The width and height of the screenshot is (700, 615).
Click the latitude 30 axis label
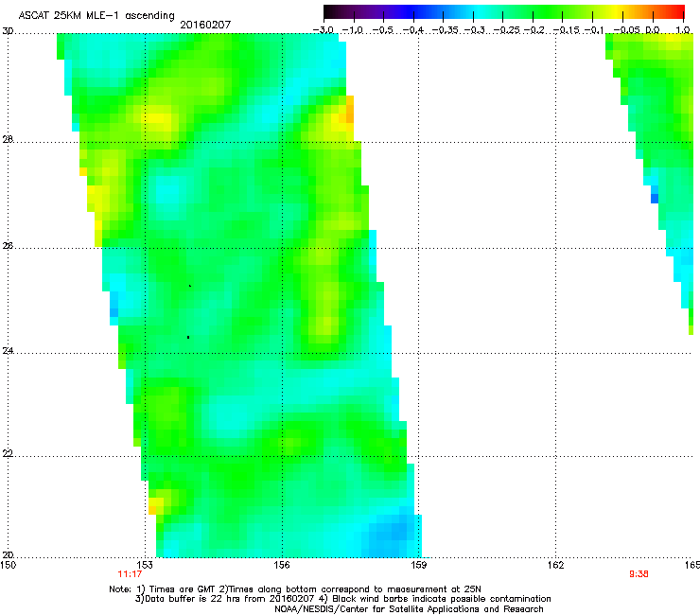point(8,31)
